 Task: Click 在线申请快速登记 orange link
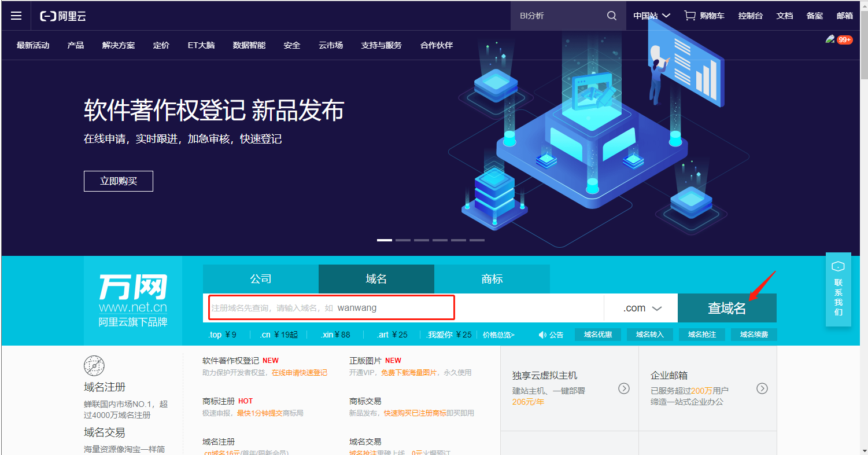[300, 373]
